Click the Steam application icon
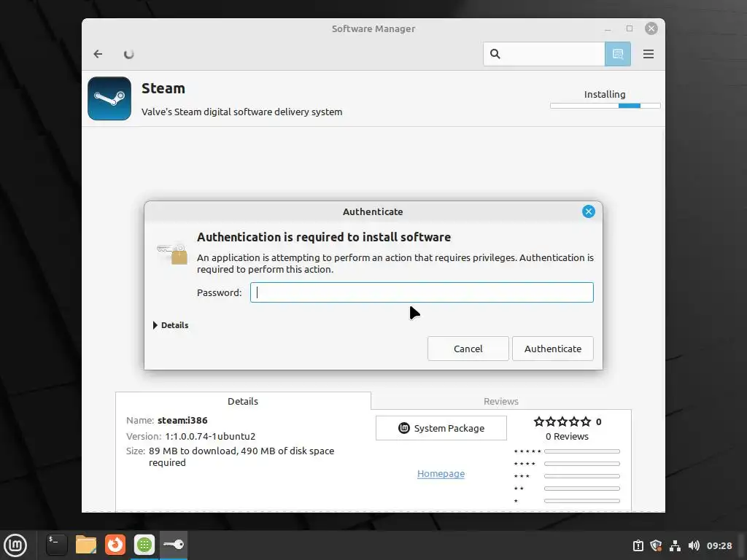The width and height of the screenshot is (747, 560). (x=109, y=98)
